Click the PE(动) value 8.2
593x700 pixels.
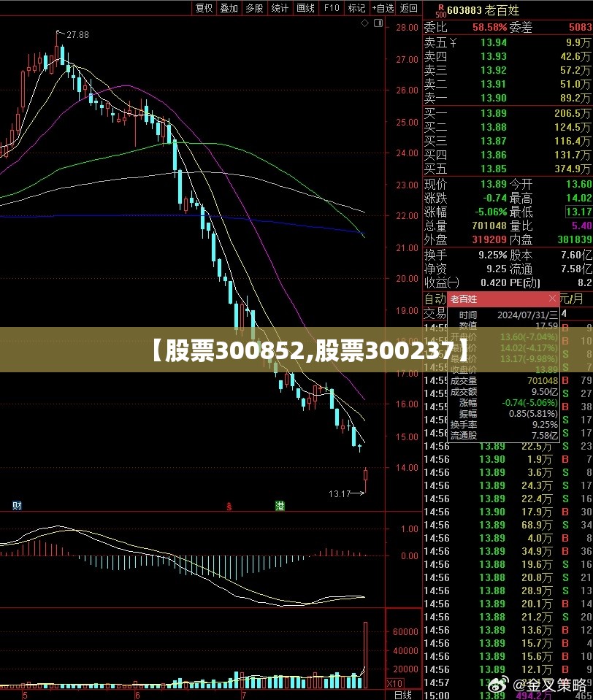(585, 282)
